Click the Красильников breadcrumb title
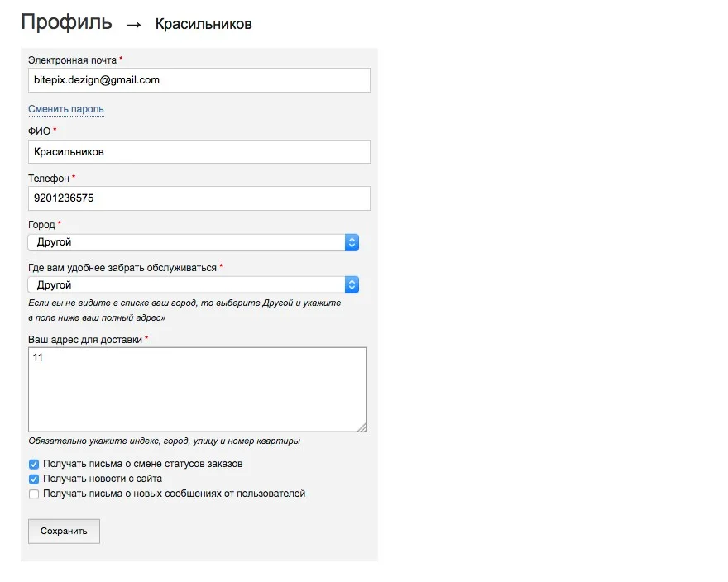The image size is (728, 582). pyautogui.click(x=204, y=24)
